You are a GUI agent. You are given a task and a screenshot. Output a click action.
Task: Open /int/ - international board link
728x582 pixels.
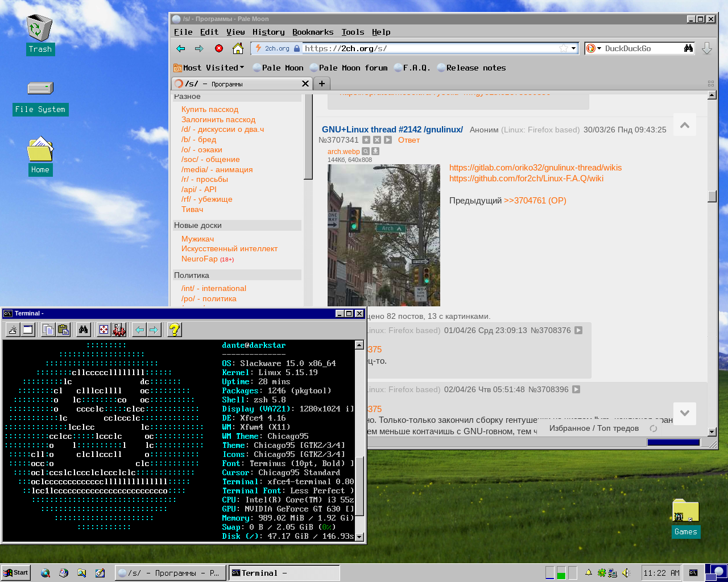[214, 288]
